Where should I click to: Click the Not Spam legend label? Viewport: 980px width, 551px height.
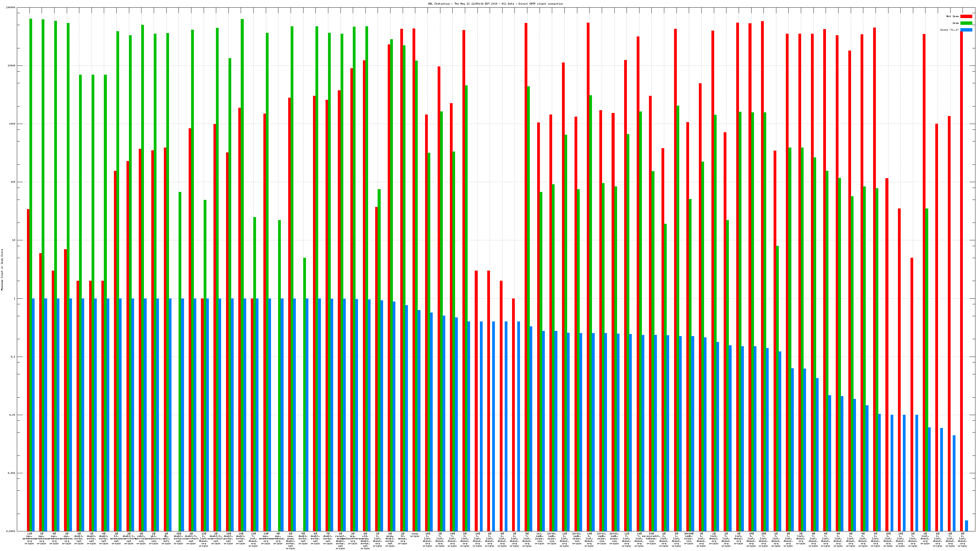(x=953, y=16)
